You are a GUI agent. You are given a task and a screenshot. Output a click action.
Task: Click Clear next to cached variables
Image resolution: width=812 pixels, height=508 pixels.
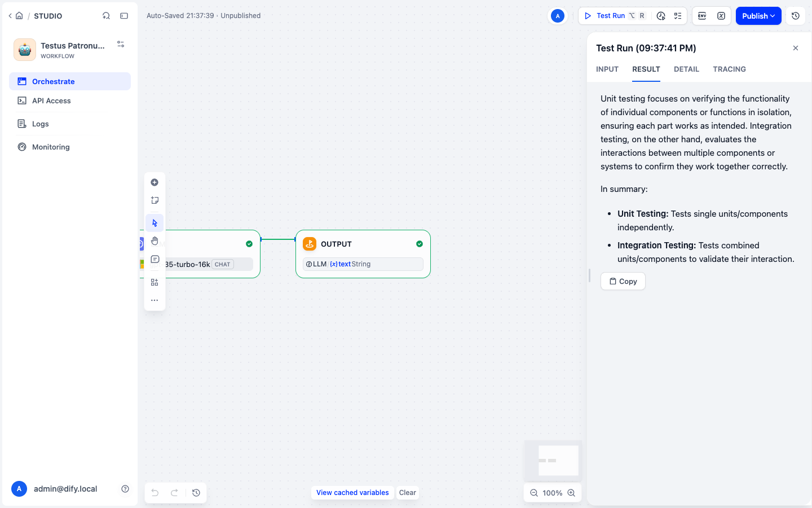click(408, 493)
